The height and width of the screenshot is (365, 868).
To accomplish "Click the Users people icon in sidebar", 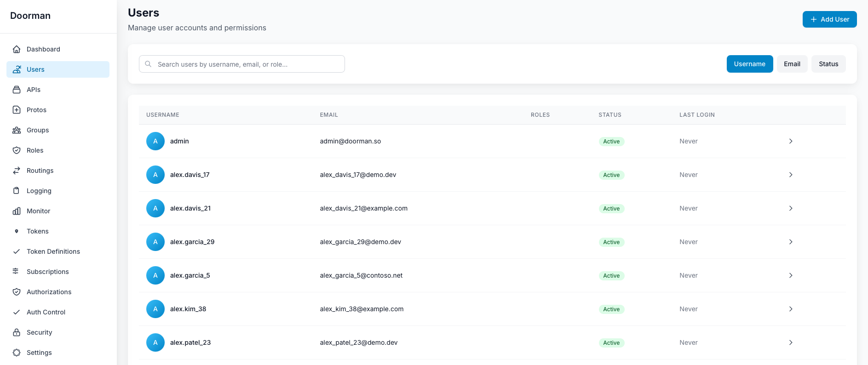I will (x=17, y=69).
